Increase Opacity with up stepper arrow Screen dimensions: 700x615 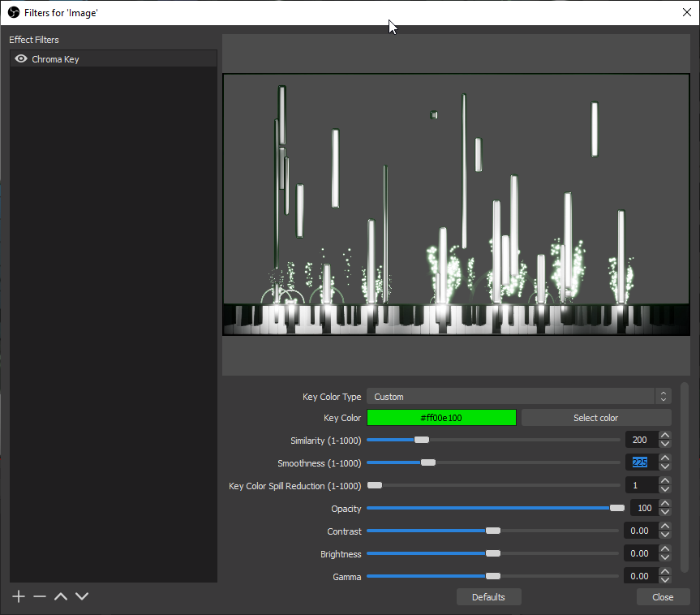665,504
